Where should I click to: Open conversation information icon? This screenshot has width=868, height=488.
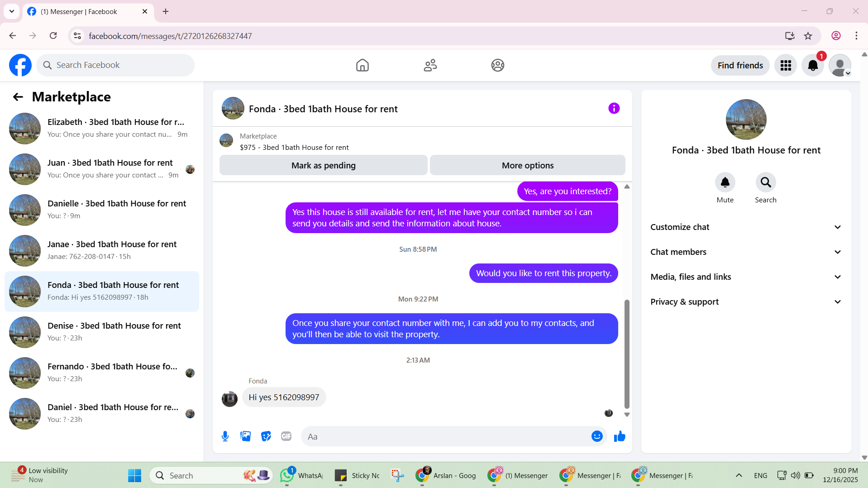click(614, 108)
